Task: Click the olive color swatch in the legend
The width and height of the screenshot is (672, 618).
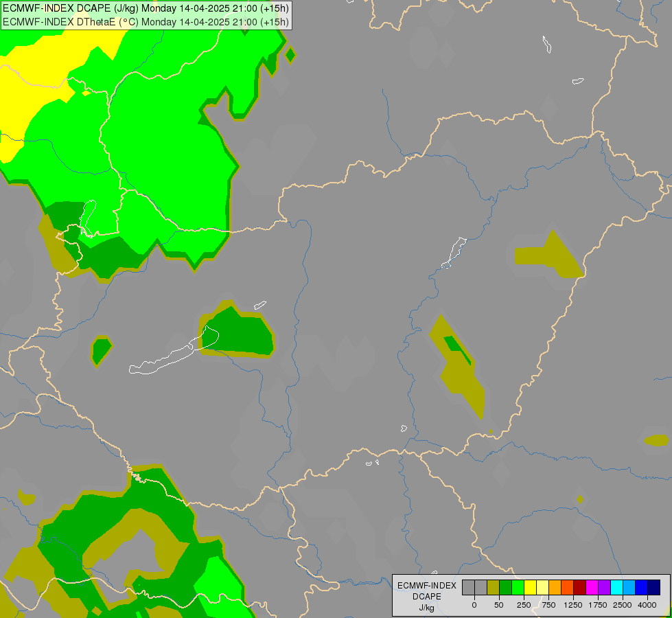Action: [493, 588]
